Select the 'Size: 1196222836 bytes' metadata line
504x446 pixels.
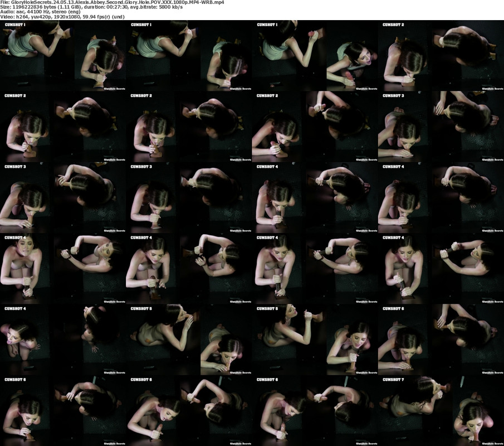[x=91, y=7]
